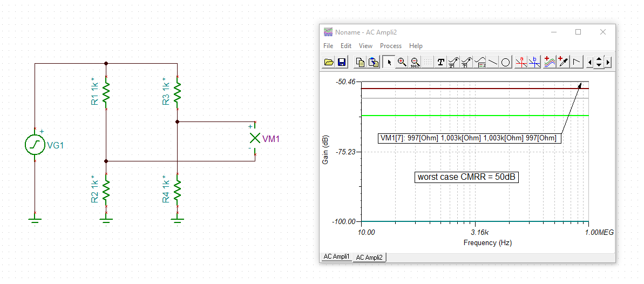Select the zoom in magnifier tool

[x=402, y=62]
